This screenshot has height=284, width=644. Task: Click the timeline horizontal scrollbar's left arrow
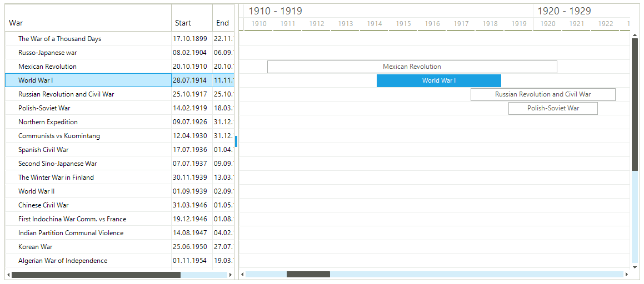click(x=242, y=275)
